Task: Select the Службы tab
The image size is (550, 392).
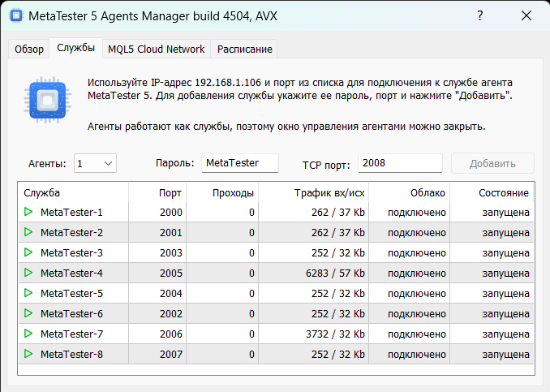Action: [75, 48]
